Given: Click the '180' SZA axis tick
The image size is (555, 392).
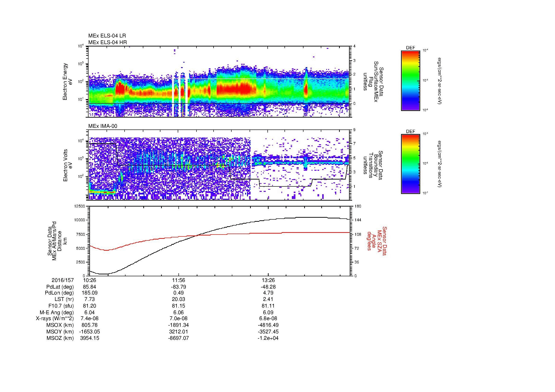Looking at the screenshot, I should [358, 206].
